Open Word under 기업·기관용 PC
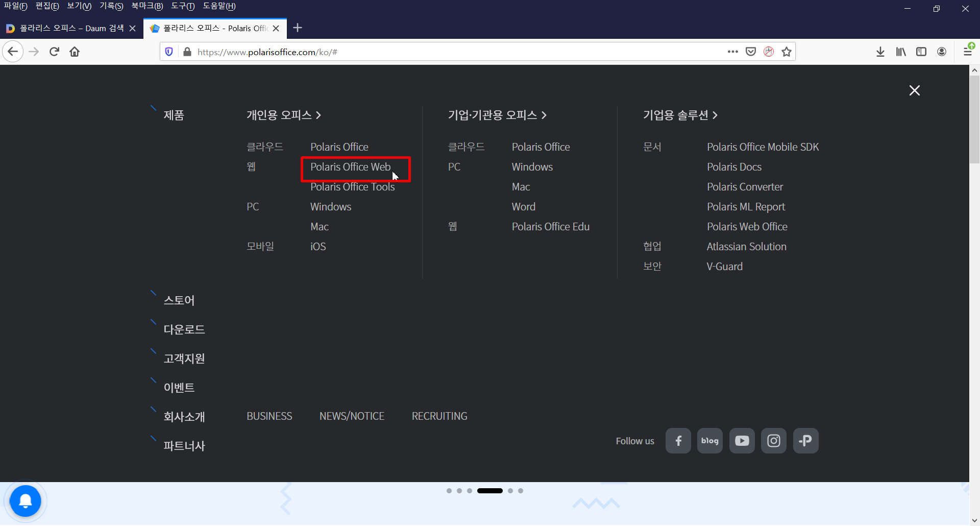Viewport: 980px width, 526px height. pos(524,207)
